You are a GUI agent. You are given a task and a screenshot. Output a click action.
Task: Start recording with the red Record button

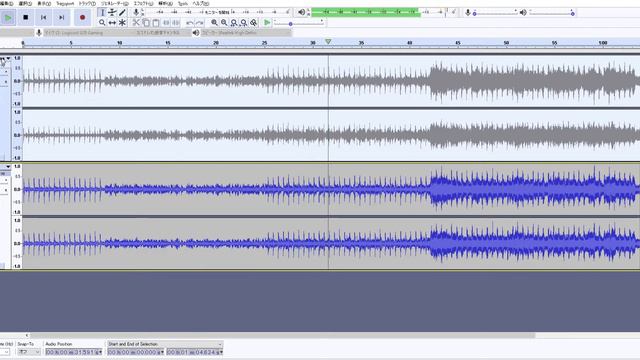coord(82,18)
